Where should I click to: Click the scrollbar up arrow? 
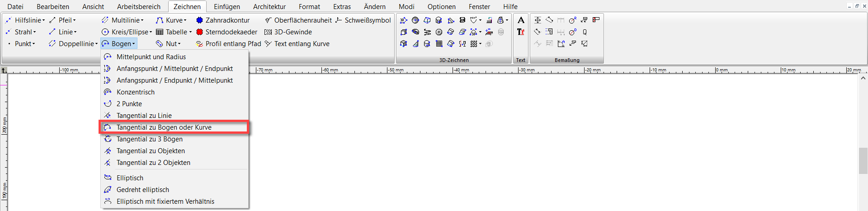tap(863, 78)
